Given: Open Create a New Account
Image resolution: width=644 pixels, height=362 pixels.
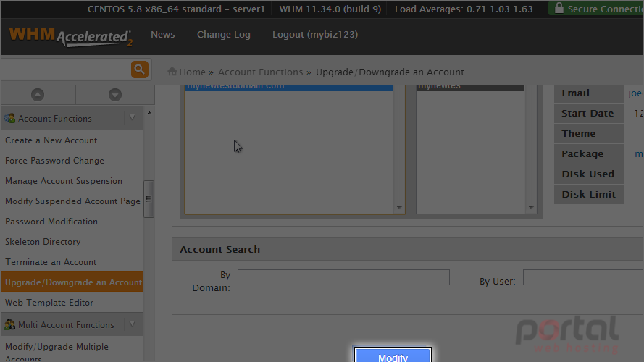Looking at the screenshot, I should click(x=51, y=140).
